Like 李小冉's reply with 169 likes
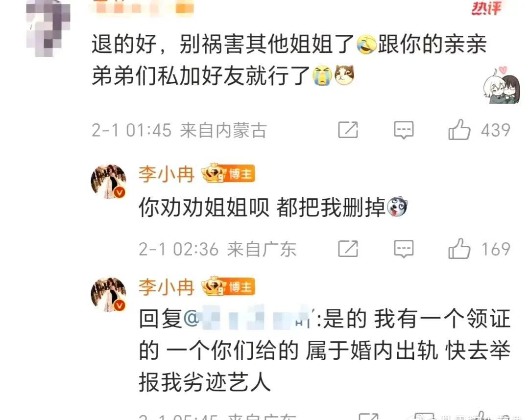 [x=459, y=249]
